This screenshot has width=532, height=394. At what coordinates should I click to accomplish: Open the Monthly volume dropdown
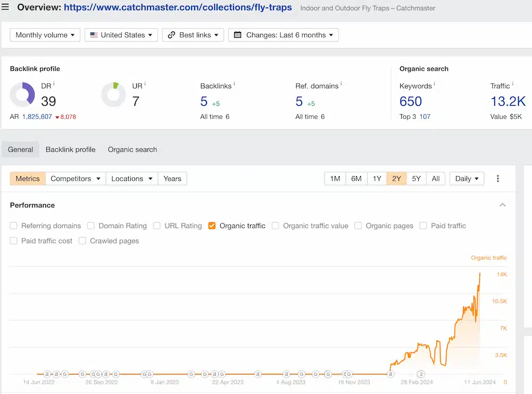(45, 35)
